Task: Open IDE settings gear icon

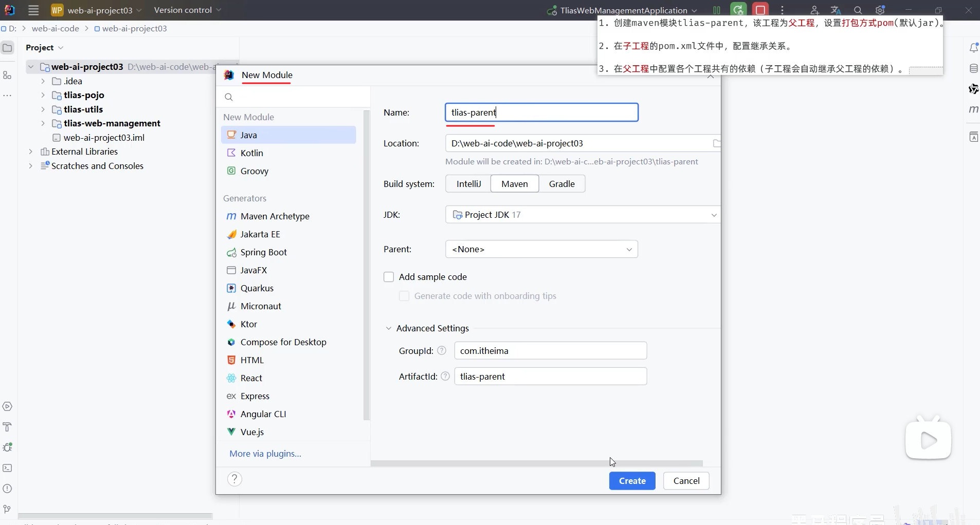Action: (x=880, y=10)
